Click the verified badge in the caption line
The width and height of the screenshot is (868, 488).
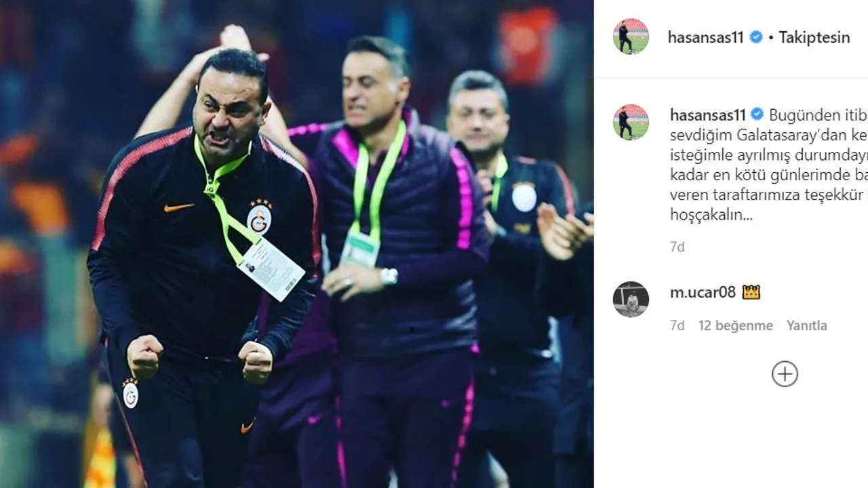pyautogui.click(x=757, y=114)
